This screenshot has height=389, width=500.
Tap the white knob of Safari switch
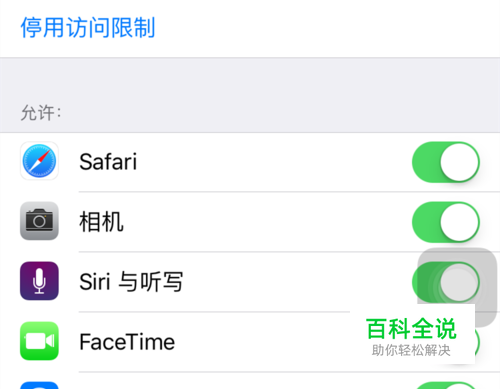pyautogui.click(x=459, y=162)
